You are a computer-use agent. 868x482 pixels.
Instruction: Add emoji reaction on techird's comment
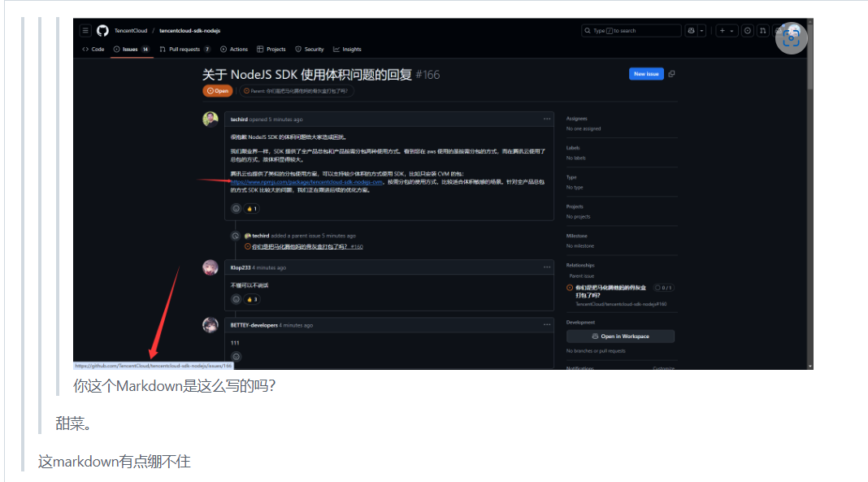(237, 209)
